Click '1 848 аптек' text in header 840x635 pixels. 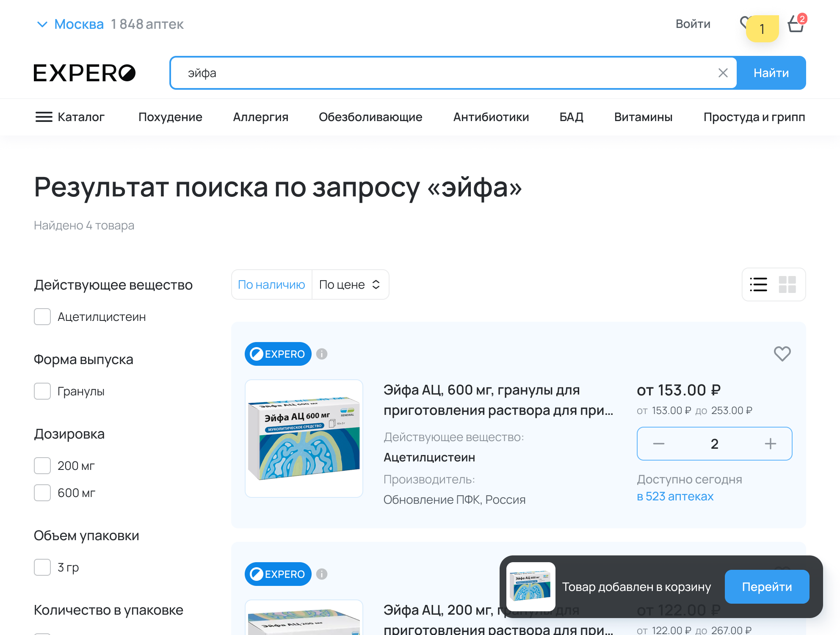click(x=147, y=24)
